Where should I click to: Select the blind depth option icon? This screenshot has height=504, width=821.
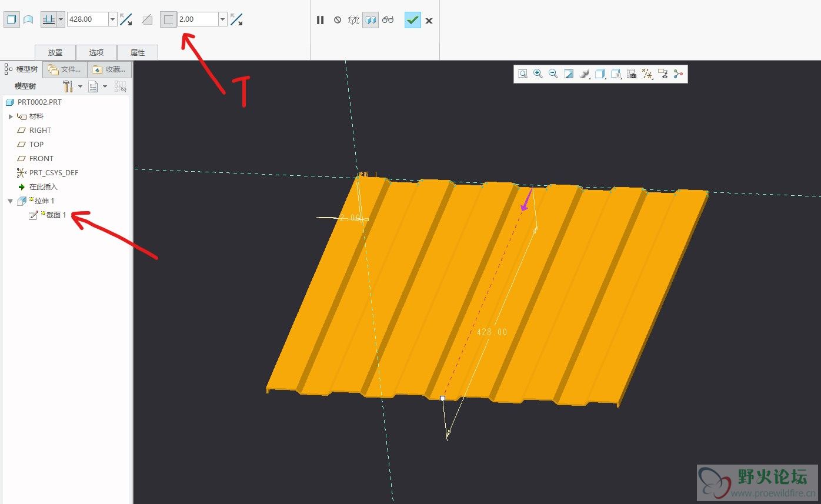[49, 19]
